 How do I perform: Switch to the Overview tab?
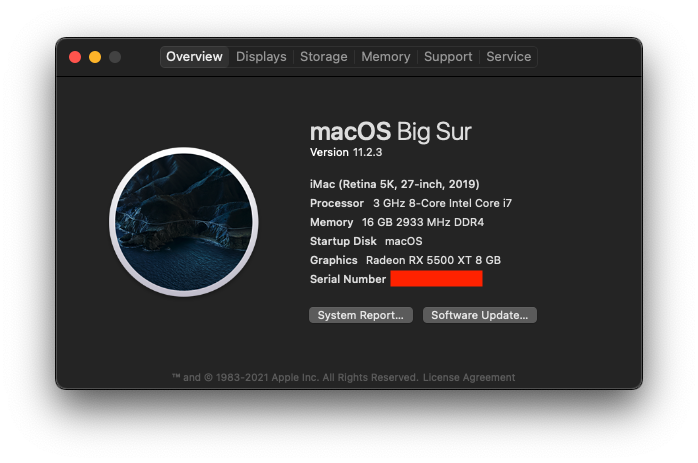tap(194, 57)
